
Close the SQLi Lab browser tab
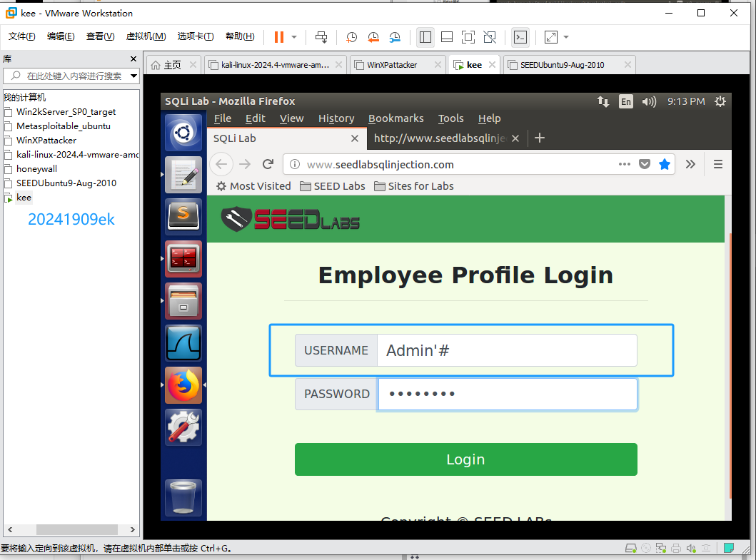pyautogui.click(x=355, y=139)
